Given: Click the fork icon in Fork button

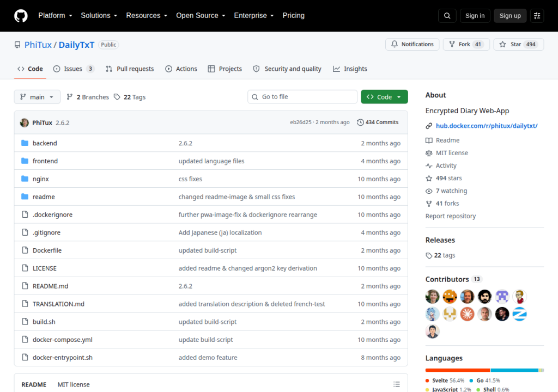Looking at the screenshot, I should (x=452, y=44).
